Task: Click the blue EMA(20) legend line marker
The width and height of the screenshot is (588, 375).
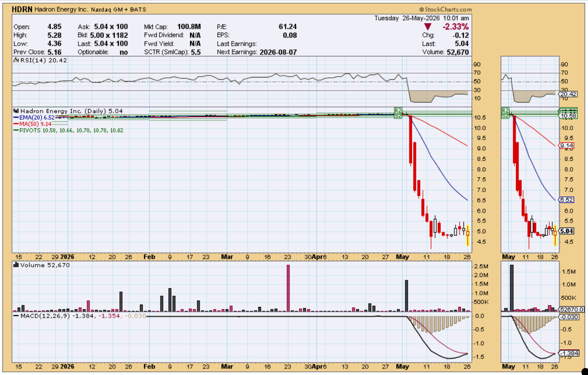Action: 16,118
